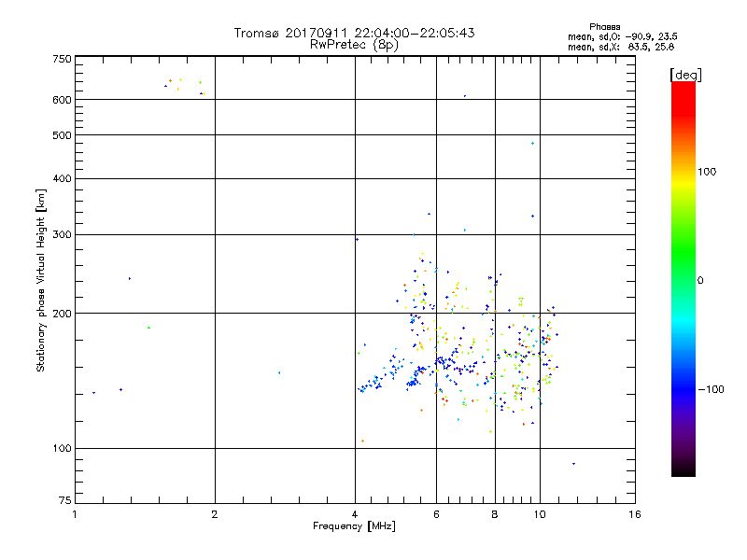Click the Tromsø date and time title

pyautogui.click(x=354, y=33)
